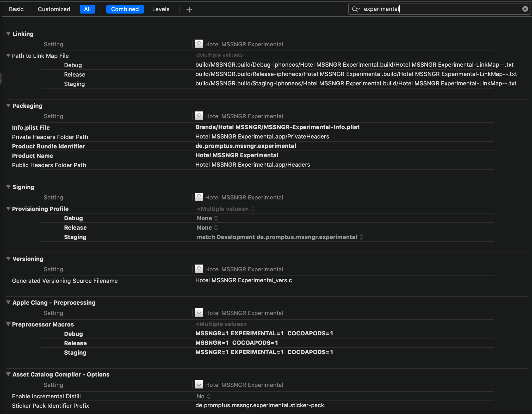Select Public Headers Folder Path setting
The height and width of the screenshot is (414, 532).
pyautogui.click(x=49, y=165)
